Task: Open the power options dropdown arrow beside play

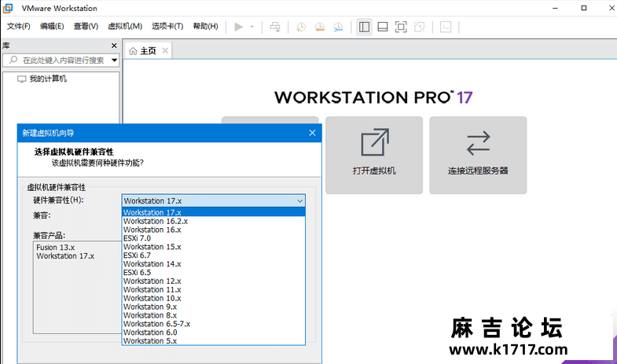Action: pos(252,27)
